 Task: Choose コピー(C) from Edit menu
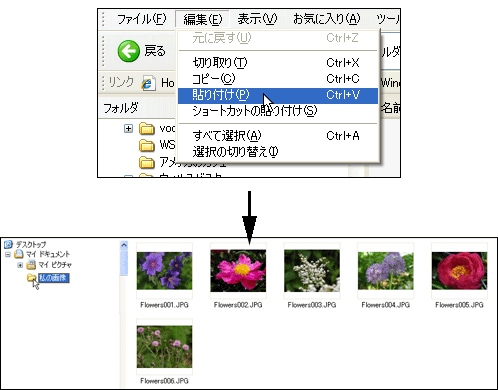pyautogui.click(x=278, y=79)
